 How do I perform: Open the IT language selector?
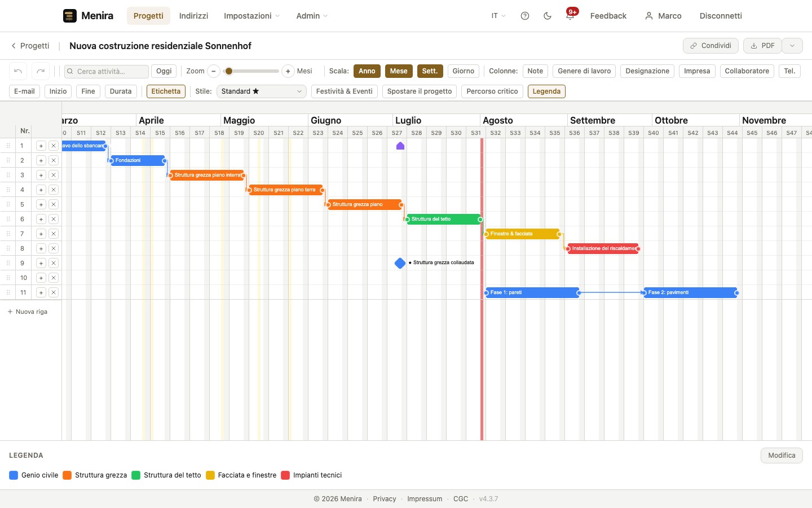tap(498, 16)
